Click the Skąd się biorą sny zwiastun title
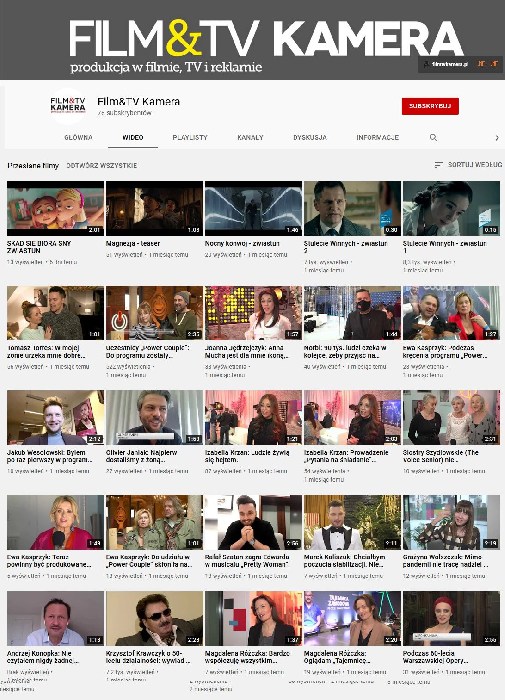This screenshot has width=505, height=700. 39,247
